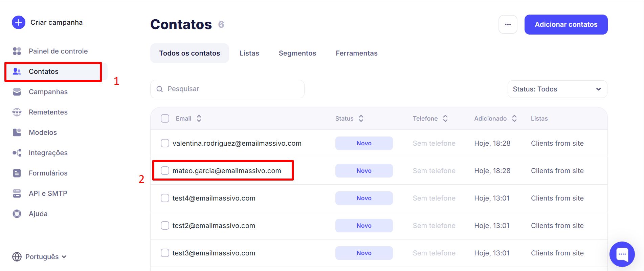The height and width of the screenshot is (271, 644).
Task: Click the Modelos template icon
Action: tap(17, 132)
